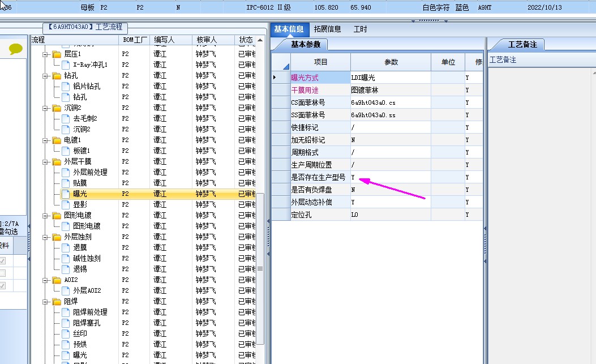Screen dimensions: 596x364
Task: Click the 外层前处理 document icon
Action: tap(66, 172)
